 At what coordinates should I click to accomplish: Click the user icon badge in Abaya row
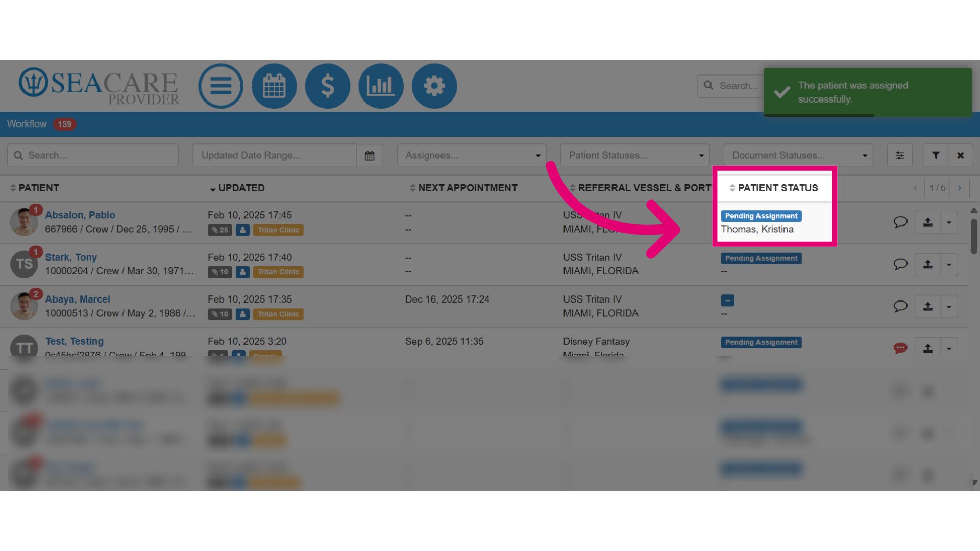point(242,314)
